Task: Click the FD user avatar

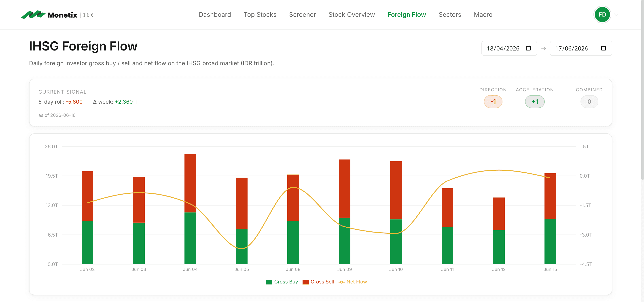Action: pyautogui.click(x=602, y=15)
